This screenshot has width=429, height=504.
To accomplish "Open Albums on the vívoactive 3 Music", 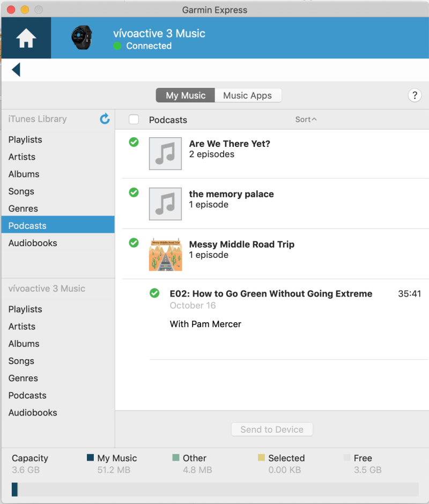I will click(58, 344).
